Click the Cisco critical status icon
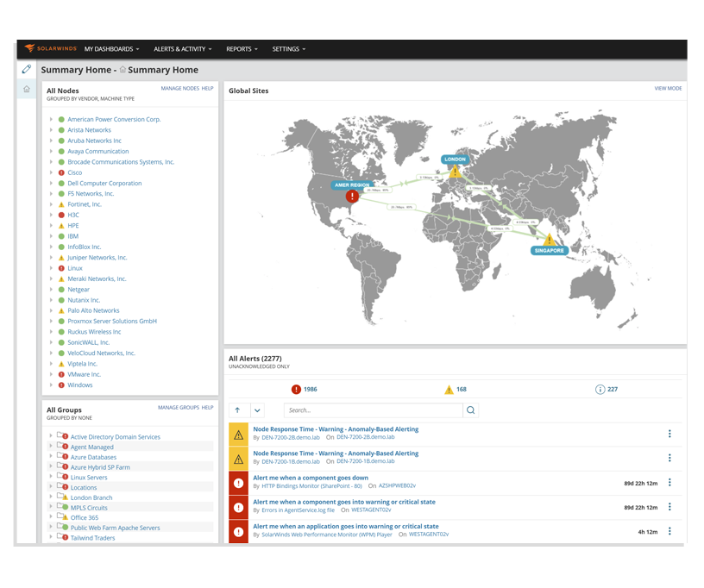 (x=61, y=172)
